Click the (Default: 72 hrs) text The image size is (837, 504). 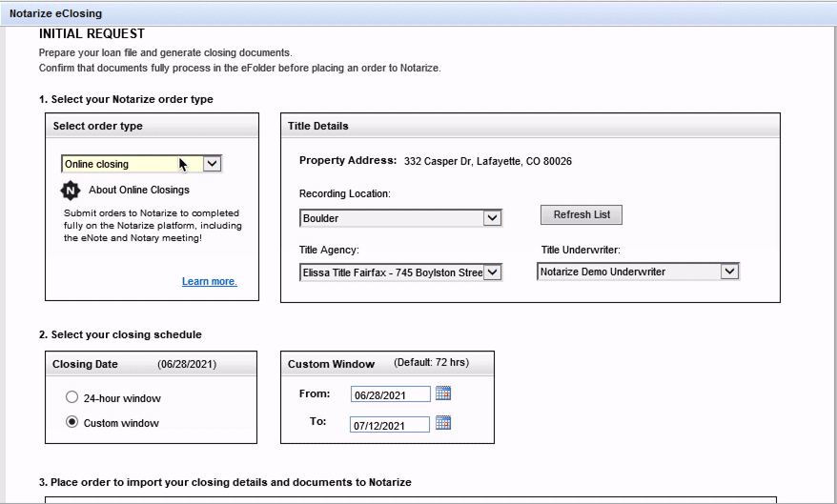tap(431, 363)
